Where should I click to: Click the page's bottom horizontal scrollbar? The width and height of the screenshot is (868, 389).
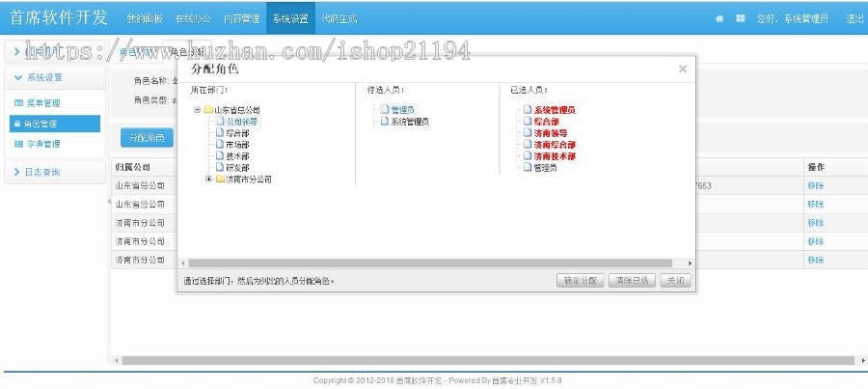tap(488, 361)
